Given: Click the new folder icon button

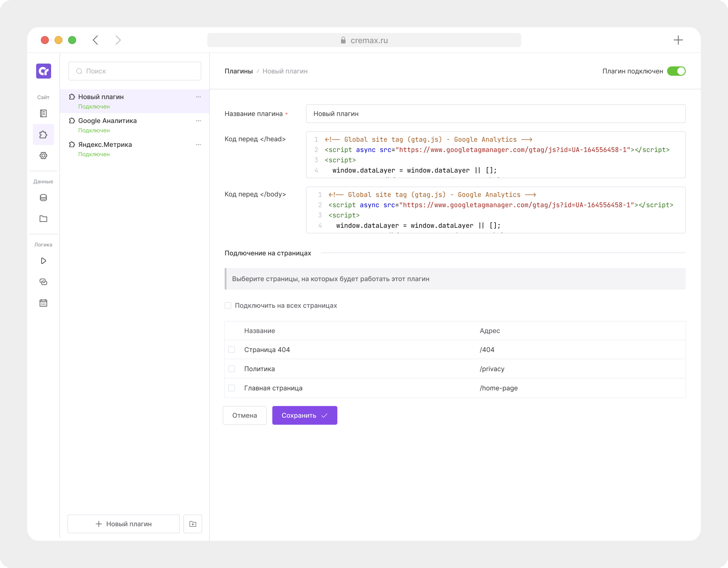Looking at the screenshot, I should 193,524.
